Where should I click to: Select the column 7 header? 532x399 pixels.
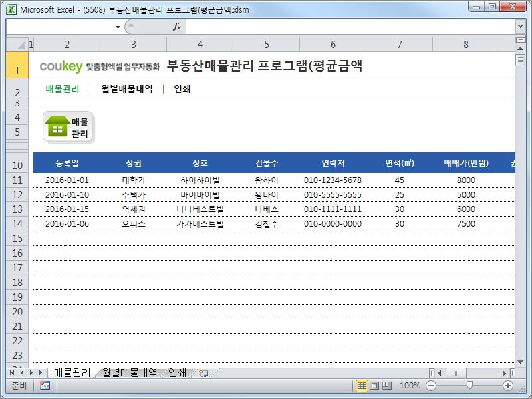(400, 44)
